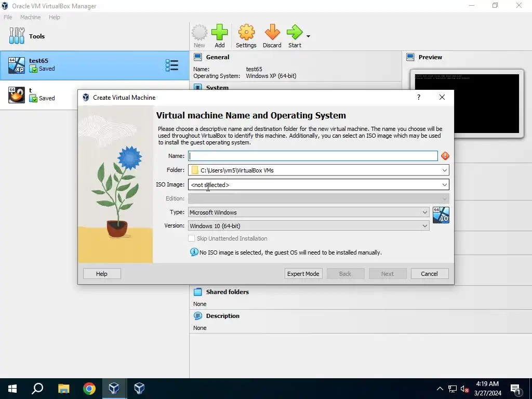Click the green Add machine icon
The height and width of the screenshot is (399, 532).
coord(220,33)
